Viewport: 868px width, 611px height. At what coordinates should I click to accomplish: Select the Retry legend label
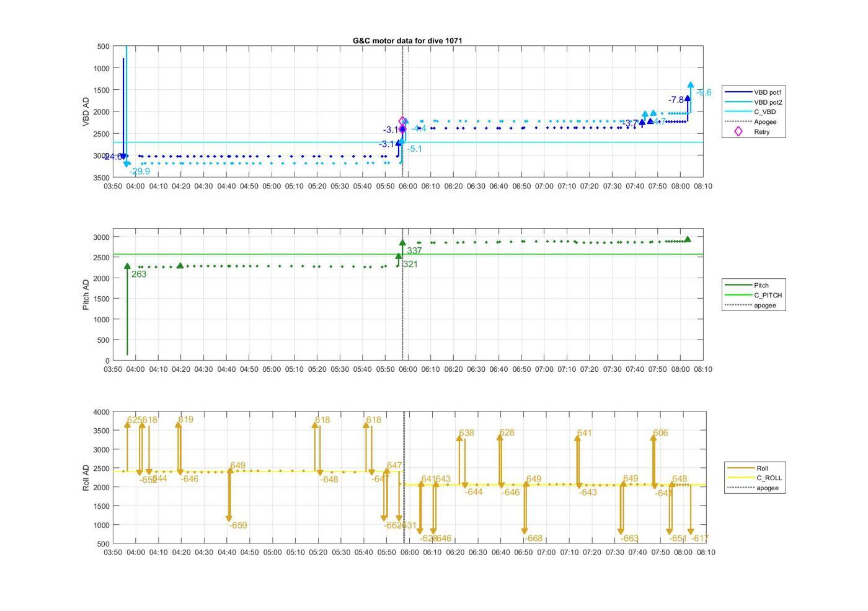coord(762,132)
